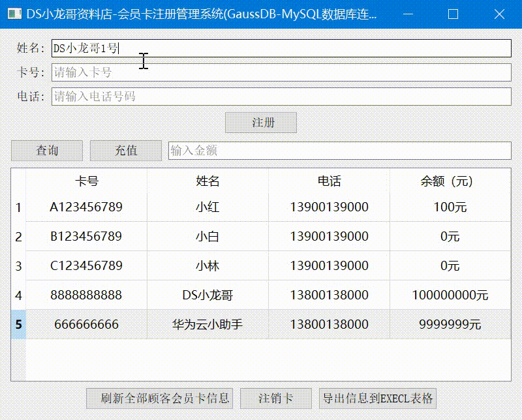Select card B123456789 in row 2

87,235
